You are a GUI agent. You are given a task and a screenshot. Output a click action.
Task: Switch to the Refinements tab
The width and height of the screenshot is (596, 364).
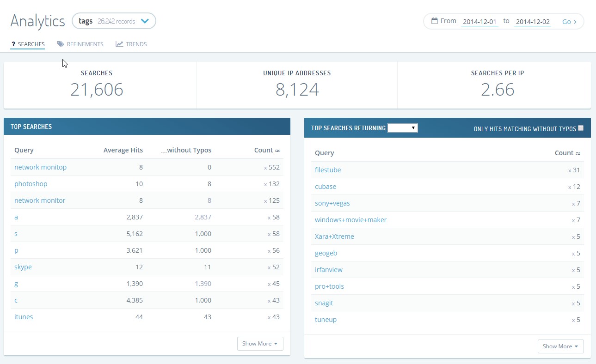pyautogui.click(x=85, y=44)
